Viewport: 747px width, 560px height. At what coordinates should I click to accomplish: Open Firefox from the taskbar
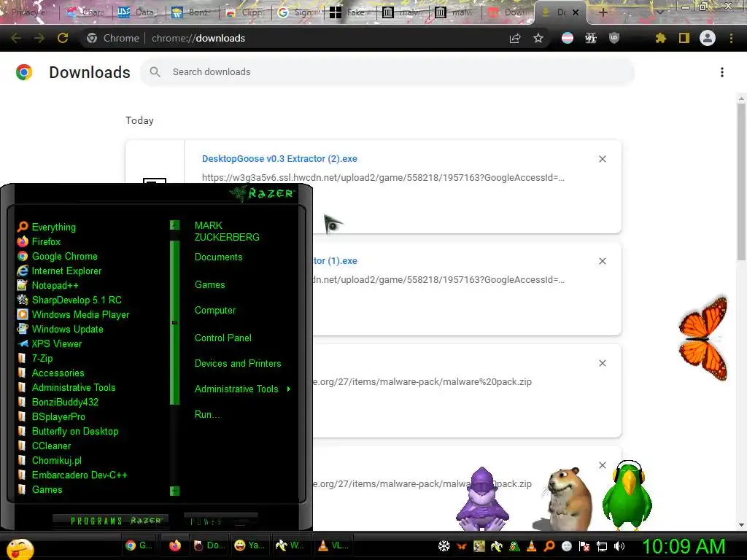(175, 545)
